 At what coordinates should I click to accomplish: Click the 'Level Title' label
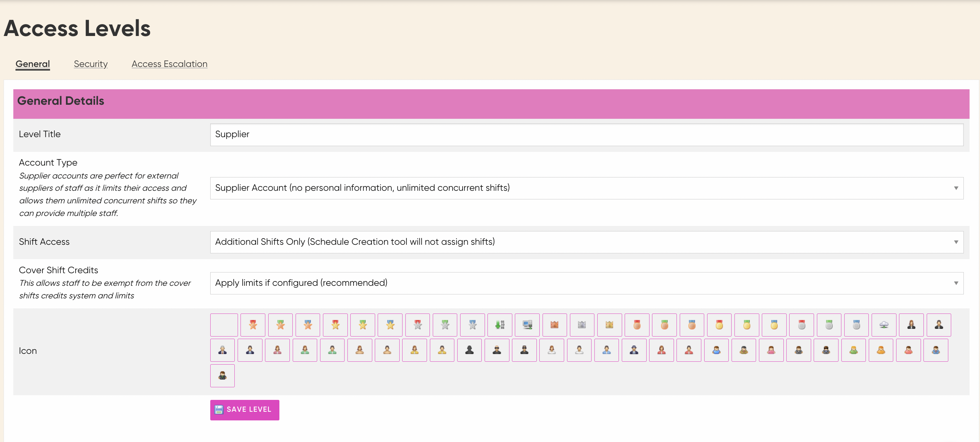[x=40, y=134]
